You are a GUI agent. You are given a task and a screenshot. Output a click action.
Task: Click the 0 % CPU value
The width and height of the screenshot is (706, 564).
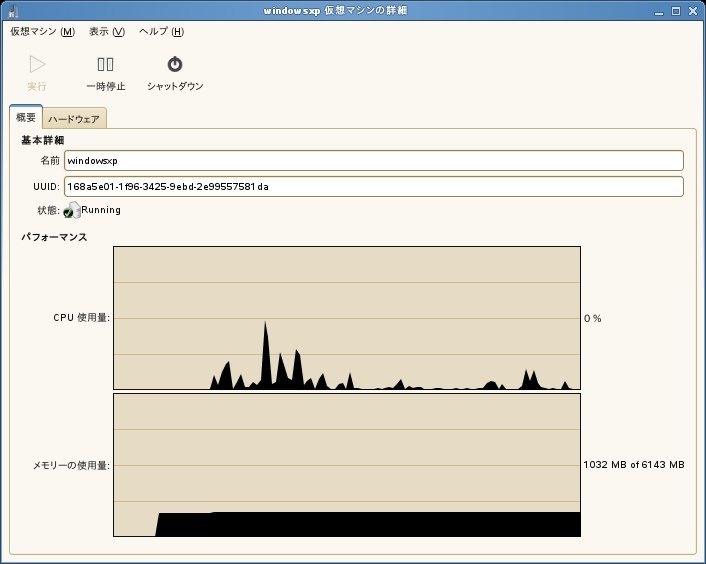click(593, 318)
